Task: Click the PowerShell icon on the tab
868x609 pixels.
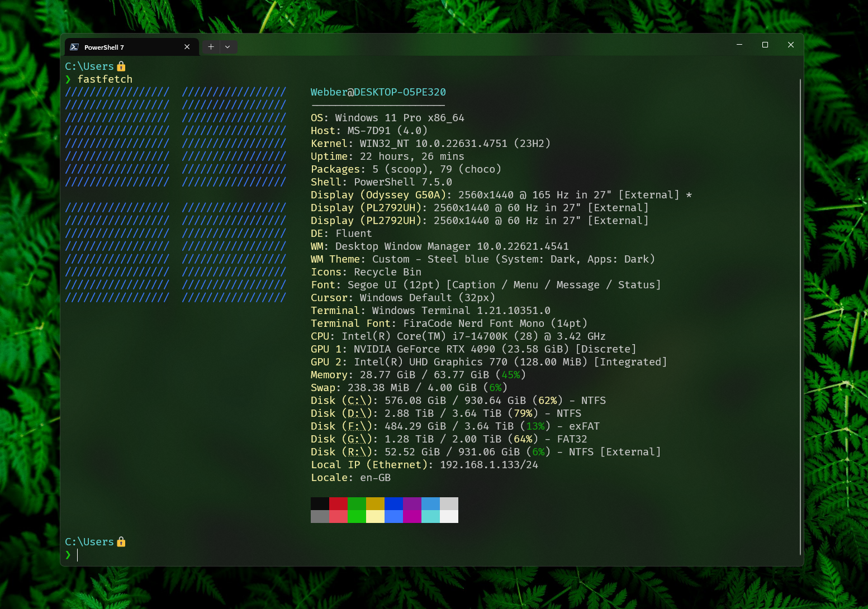Action: point(74,47)
